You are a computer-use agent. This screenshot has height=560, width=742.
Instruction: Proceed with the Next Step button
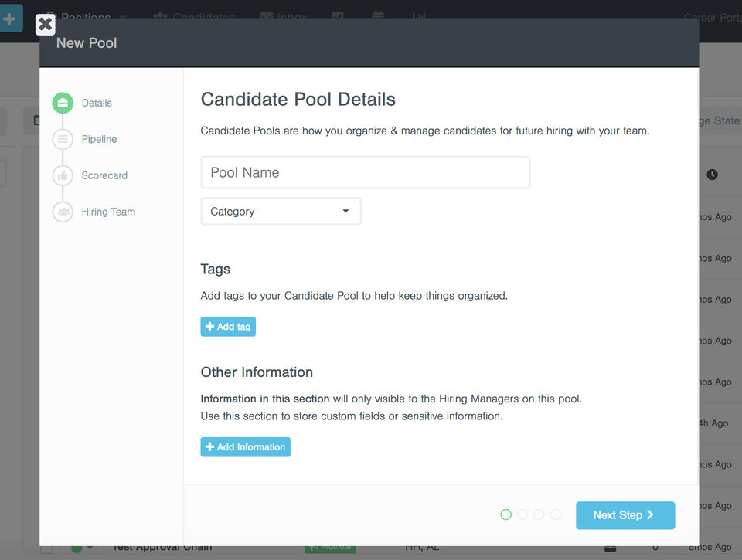pyautogui.click(x=625, y=515)
